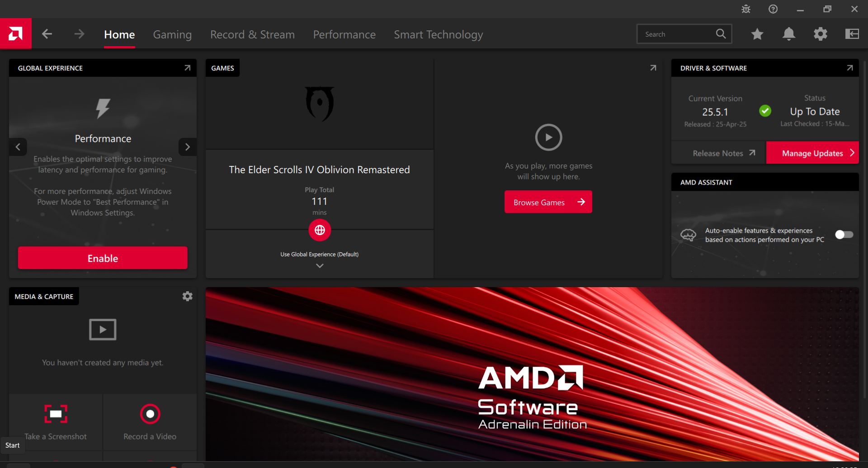Open the Performance tab
The image size is (868, 468).
pos(344,34)
